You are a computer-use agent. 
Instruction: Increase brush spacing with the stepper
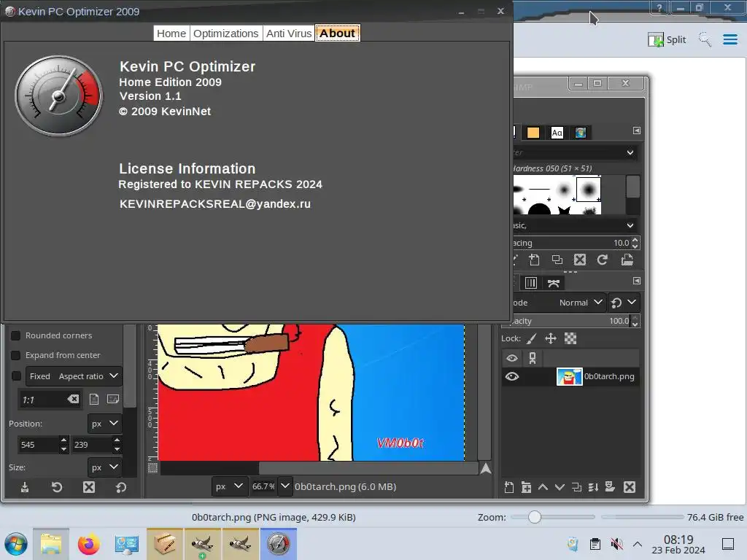635,240
